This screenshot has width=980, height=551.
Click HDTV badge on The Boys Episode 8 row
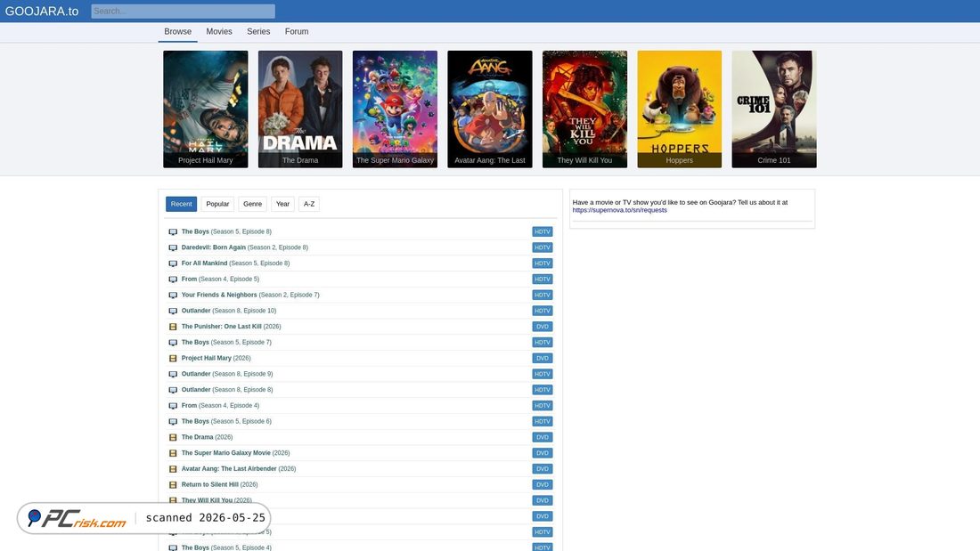pyautogui.click(x=542, y=231)
